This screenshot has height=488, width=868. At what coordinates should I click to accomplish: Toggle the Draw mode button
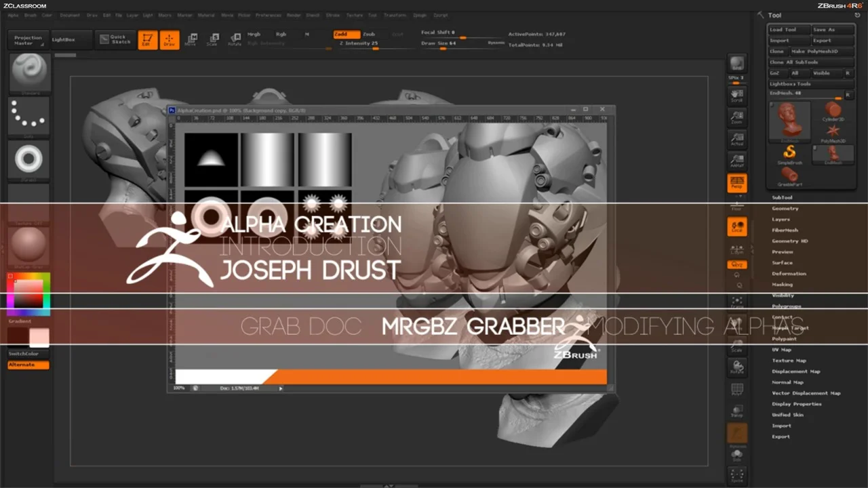(170, 40)
